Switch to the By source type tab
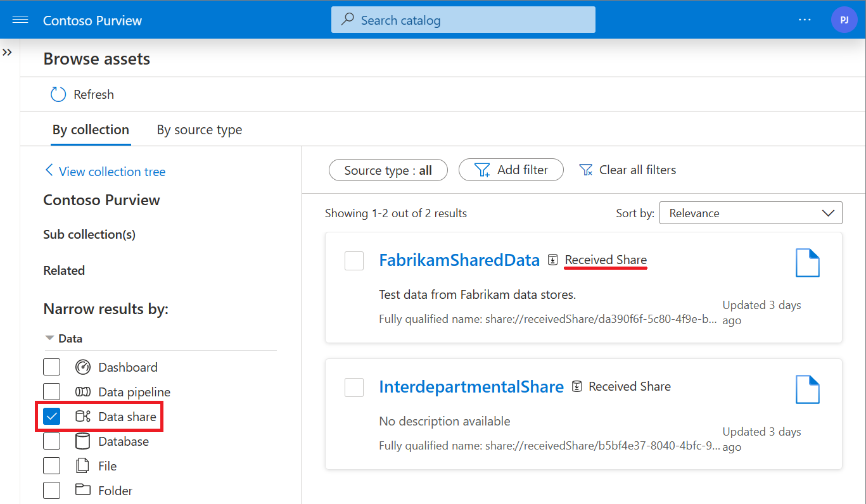This screenshot has width=866, height=504. pos(199,129)
